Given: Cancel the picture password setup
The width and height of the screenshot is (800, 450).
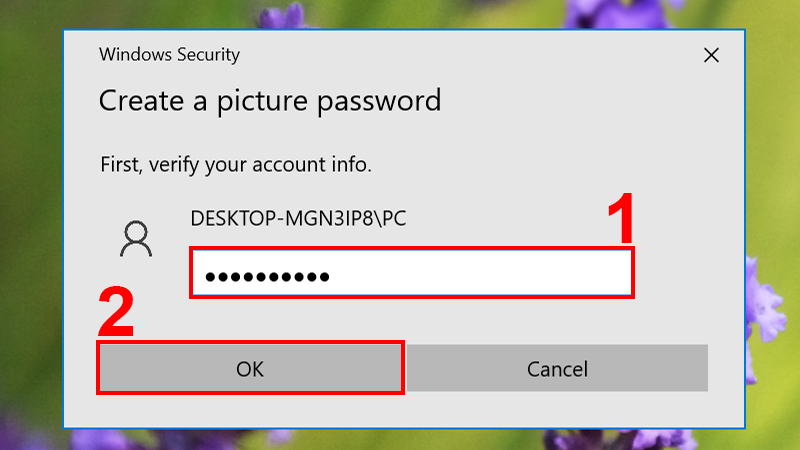Looking at the screenshot, I should (557, 368).
